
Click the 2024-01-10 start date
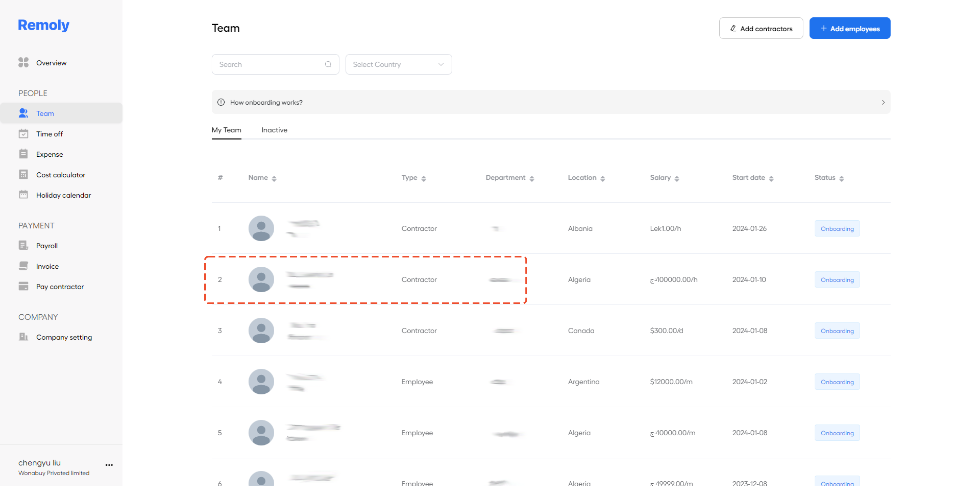[x=749, y=280]
